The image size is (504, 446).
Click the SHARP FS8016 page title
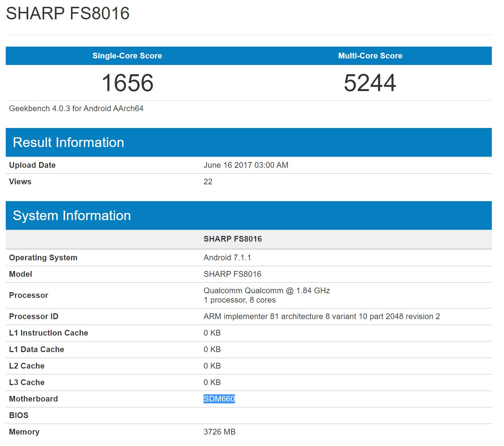[x=68, y=14]
